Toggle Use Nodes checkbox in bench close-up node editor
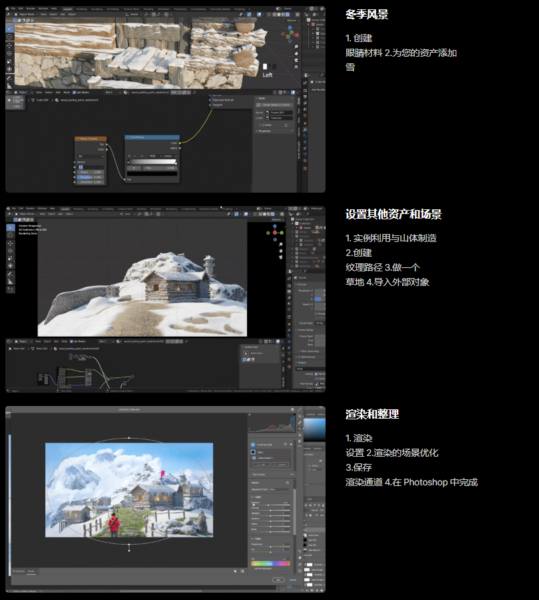 74,92
